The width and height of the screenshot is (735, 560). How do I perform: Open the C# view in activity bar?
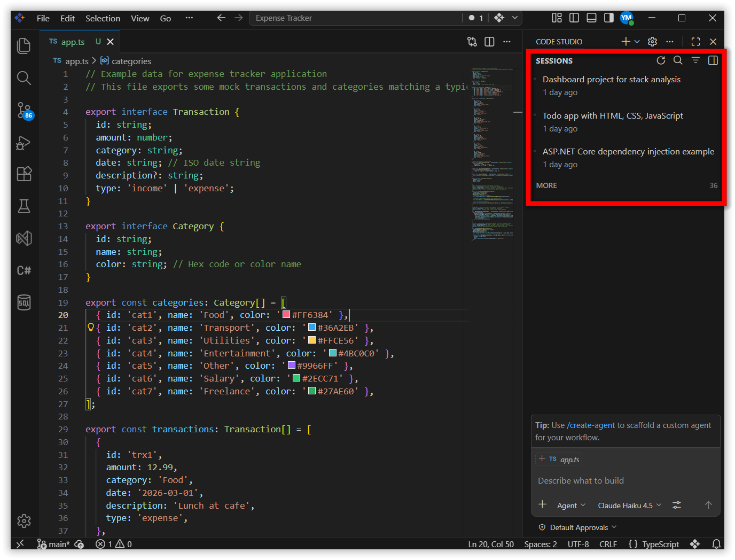pos(24,270)
